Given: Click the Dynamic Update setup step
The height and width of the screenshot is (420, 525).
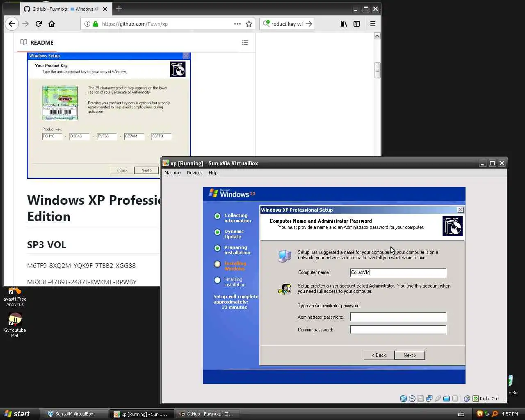Looking at the screenshot, I should [x=229, y=234].
